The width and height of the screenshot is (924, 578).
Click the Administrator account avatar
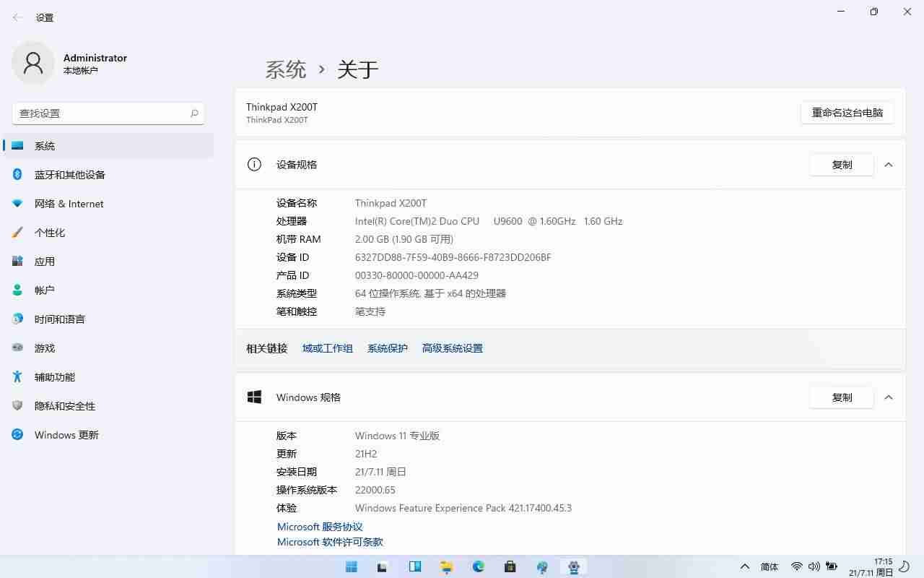click(33, 63)
